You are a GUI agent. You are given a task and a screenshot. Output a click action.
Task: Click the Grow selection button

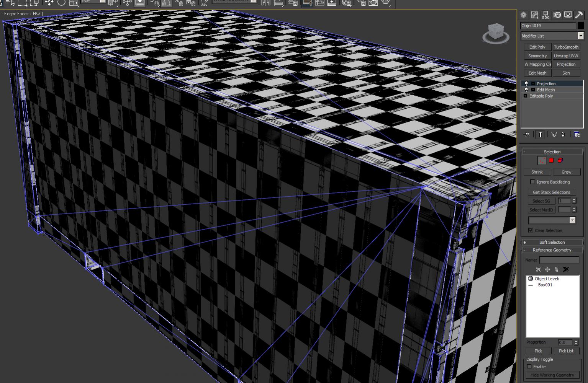567,172
